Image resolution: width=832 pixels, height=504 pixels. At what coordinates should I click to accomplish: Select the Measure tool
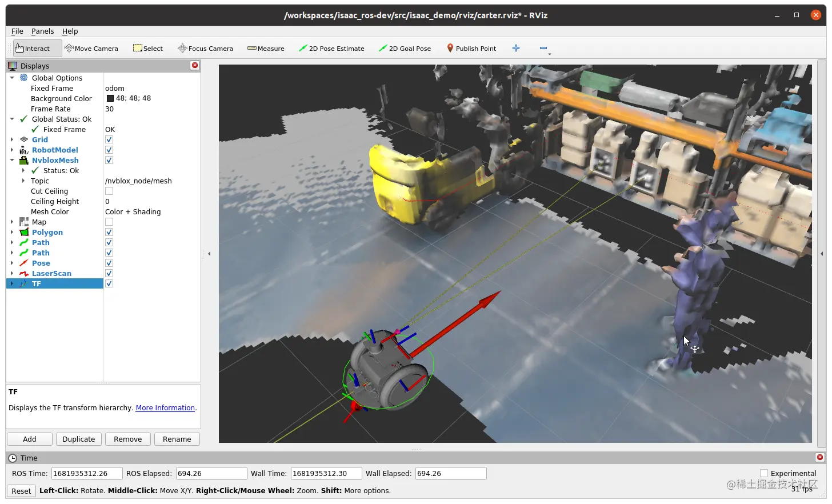point(265,48)
